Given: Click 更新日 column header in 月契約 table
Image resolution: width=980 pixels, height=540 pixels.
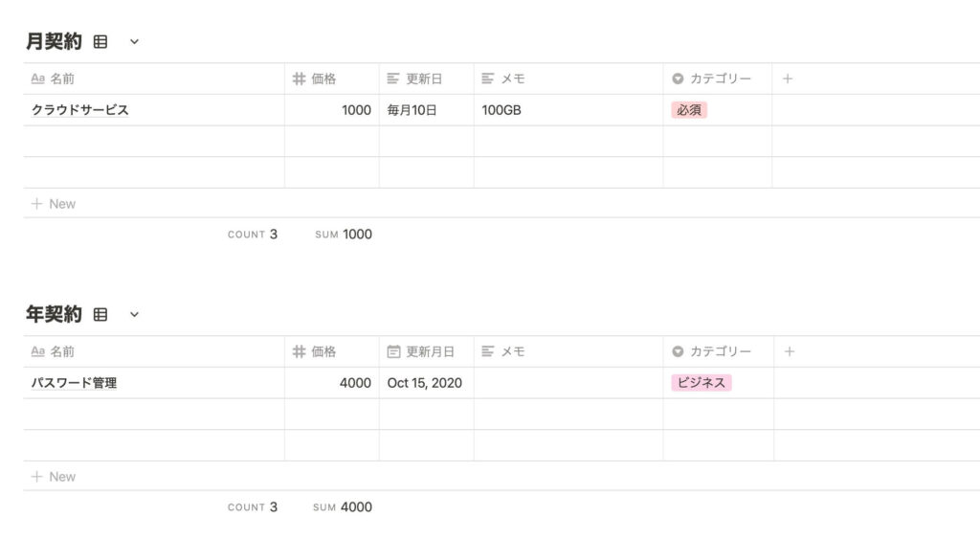Looking at the screenshot, I should click(x=426, y=79).
